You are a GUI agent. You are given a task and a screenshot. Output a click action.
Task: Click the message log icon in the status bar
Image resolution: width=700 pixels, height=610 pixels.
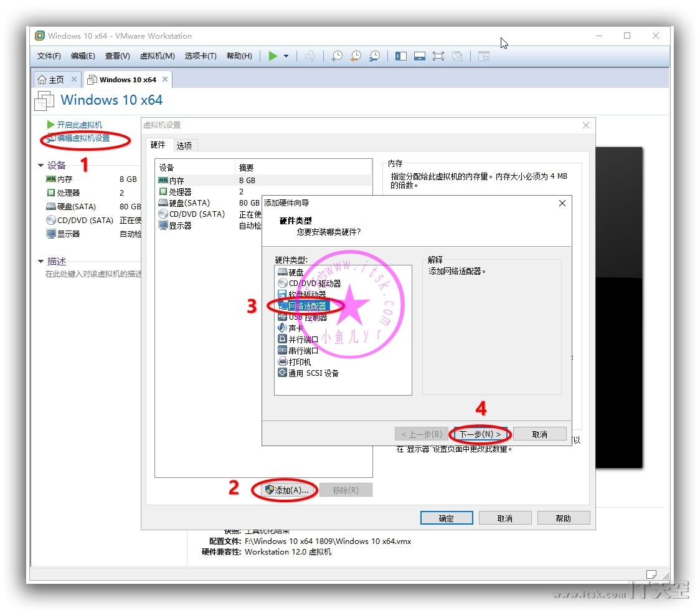point(651,574)
